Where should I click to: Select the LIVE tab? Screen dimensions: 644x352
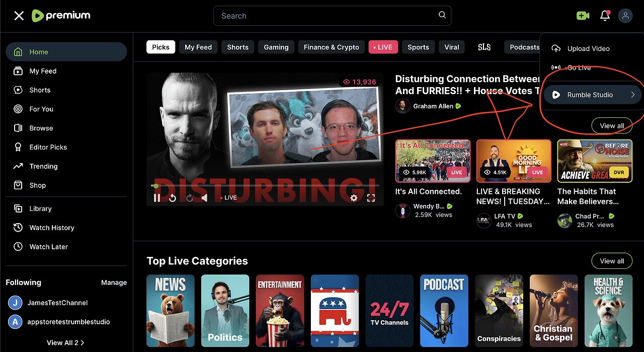383,47
